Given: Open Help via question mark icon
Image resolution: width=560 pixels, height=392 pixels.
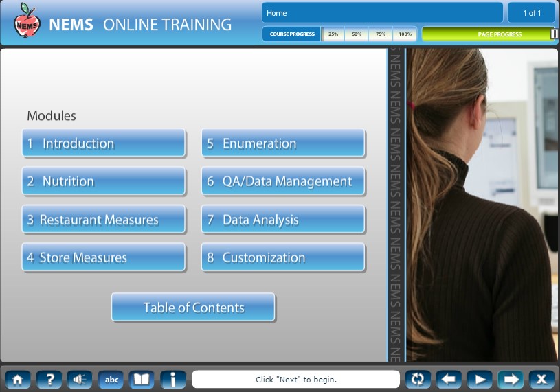Looking at the screenshot, I should tap(49, 379).
